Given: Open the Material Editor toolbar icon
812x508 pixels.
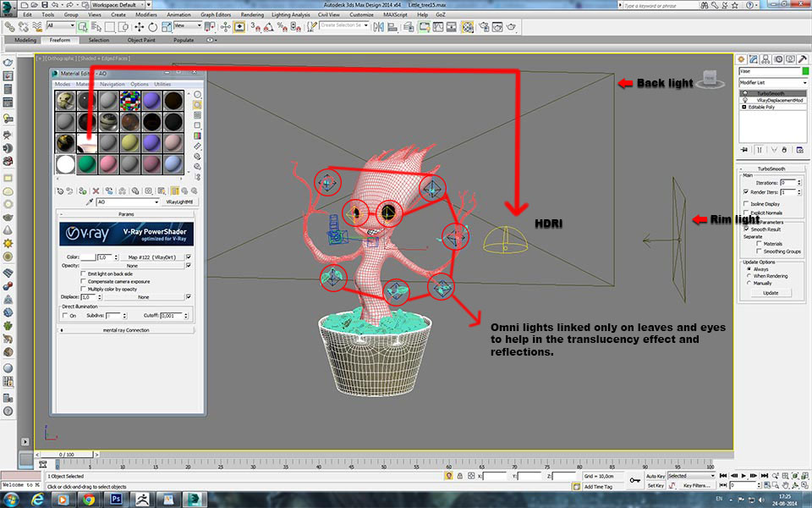Looking at the screenshot, I should tap(467, 26).
